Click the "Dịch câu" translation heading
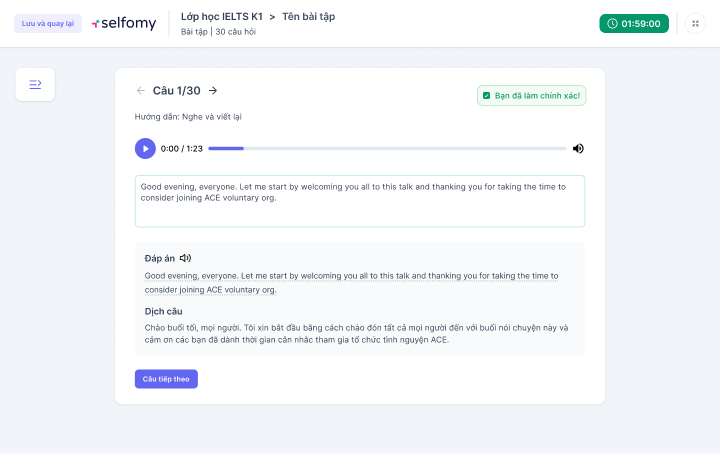Viewport: 720px width, 454px height. (163, 311)
